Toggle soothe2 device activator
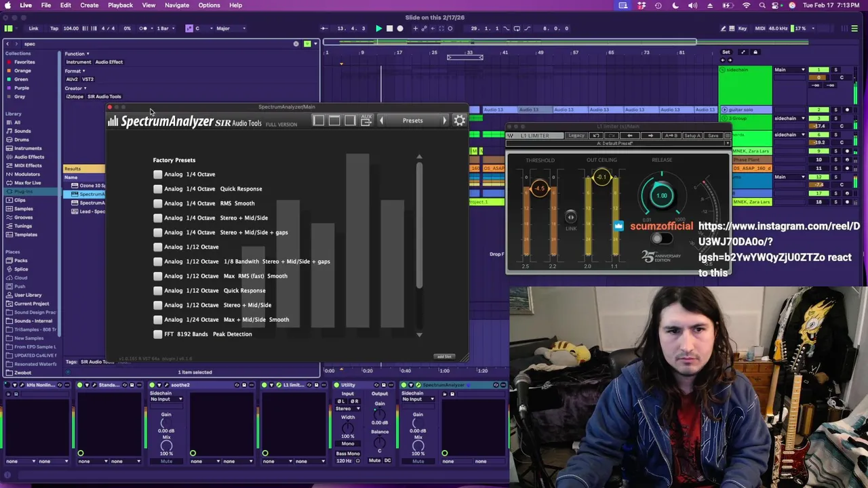Image resolution: width=868 pixels, height=488 pixels. pyautogui.click(x=153, y=385)
